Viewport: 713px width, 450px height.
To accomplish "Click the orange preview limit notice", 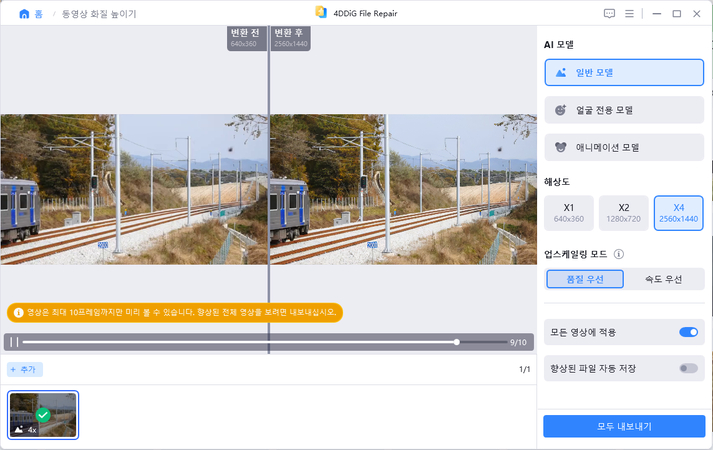I will [175, 313].
